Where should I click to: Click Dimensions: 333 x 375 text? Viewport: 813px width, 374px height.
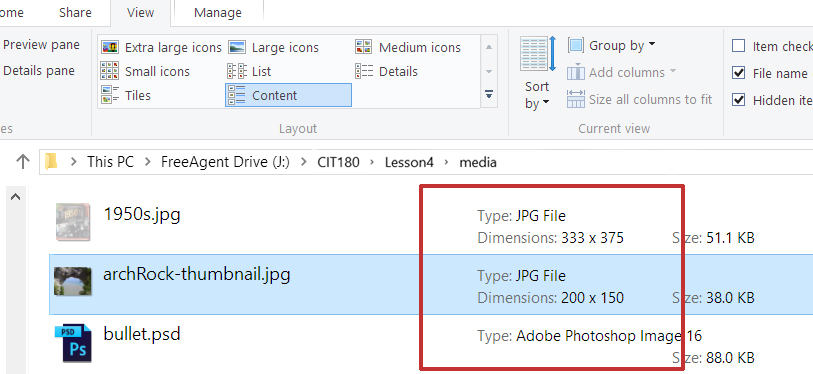[551, 238]
